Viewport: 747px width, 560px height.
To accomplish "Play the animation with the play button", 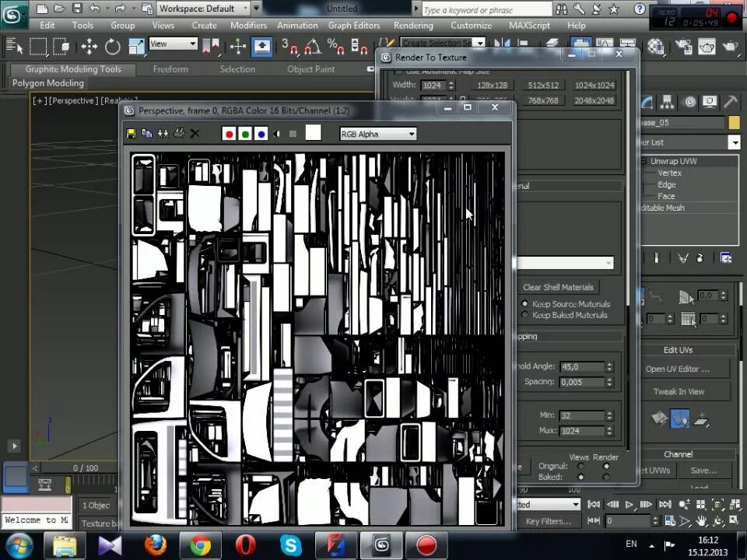I will (629, 504).
